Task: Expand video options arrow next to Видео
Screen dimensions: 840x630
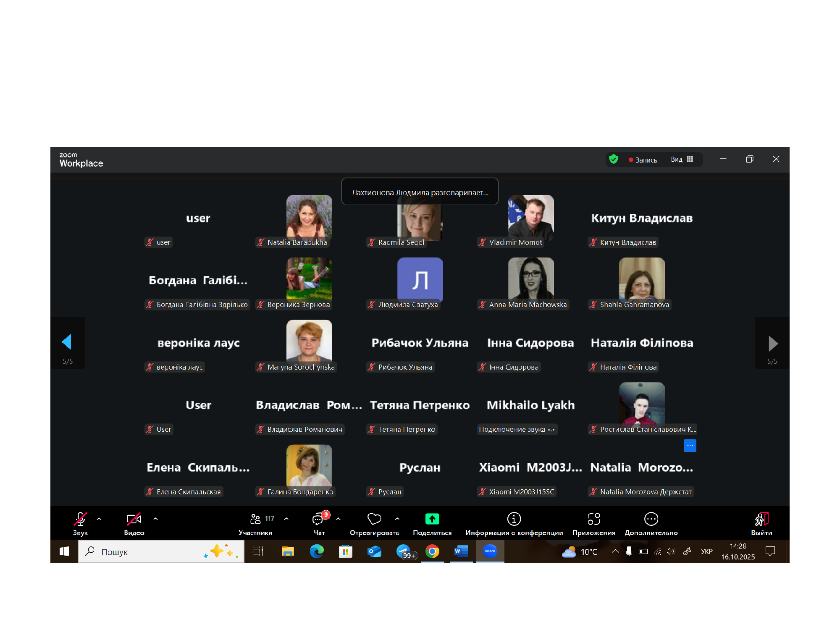Action: pyautogui.click(x=155, y=519)
